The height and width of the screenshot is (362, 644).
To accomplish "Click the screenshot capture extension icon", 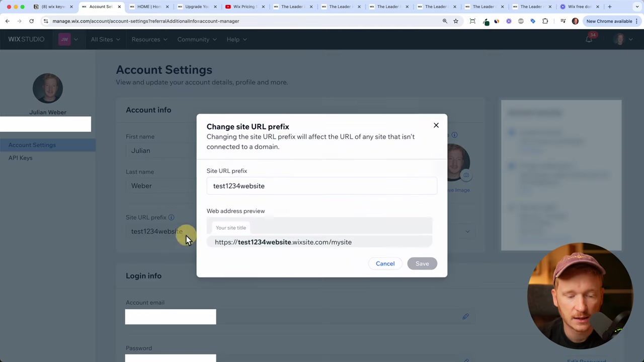I will pos(472,21).
